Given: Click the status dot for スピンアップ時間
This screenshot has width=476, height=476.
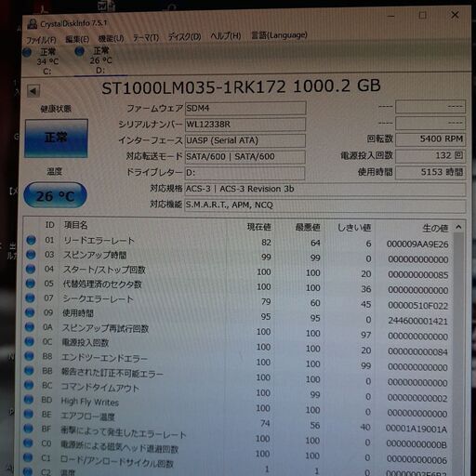Looking at the screenshot, I should [31, 255].
